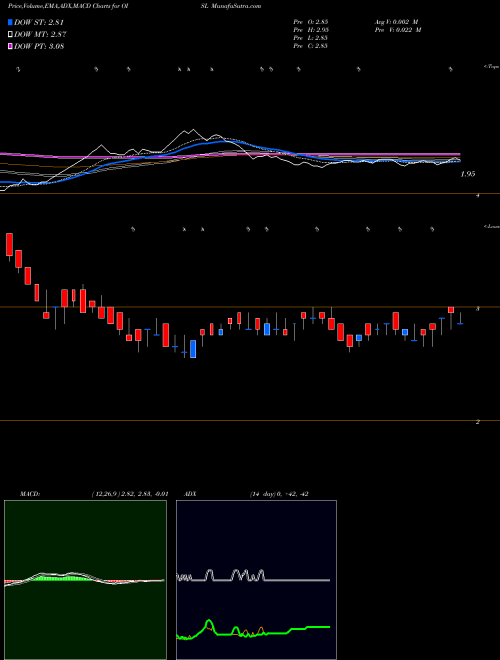Click the MACD values '(12,26,9) 2.82, 2.83, -0.01'
Viewport: 500px width, 660px height.
click(x=130, y=494)
